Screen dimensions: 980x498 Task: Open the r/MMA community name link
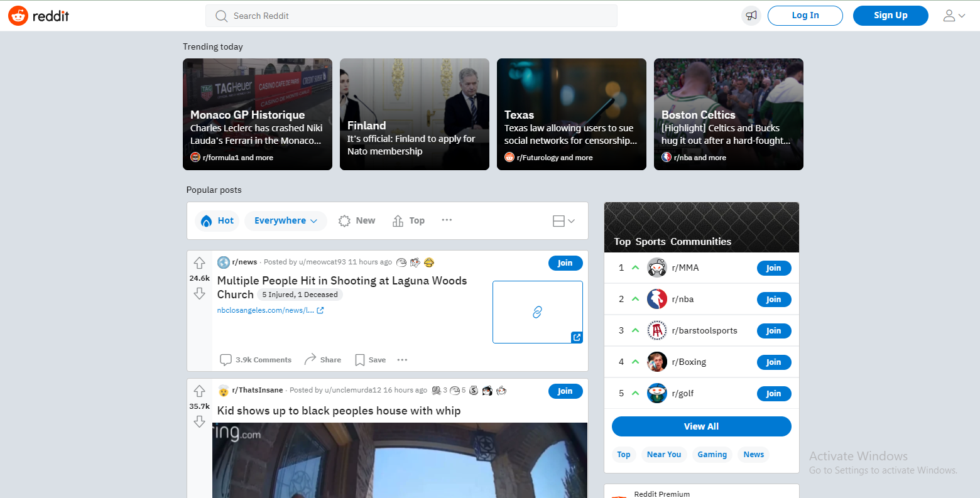pos(685,268)
